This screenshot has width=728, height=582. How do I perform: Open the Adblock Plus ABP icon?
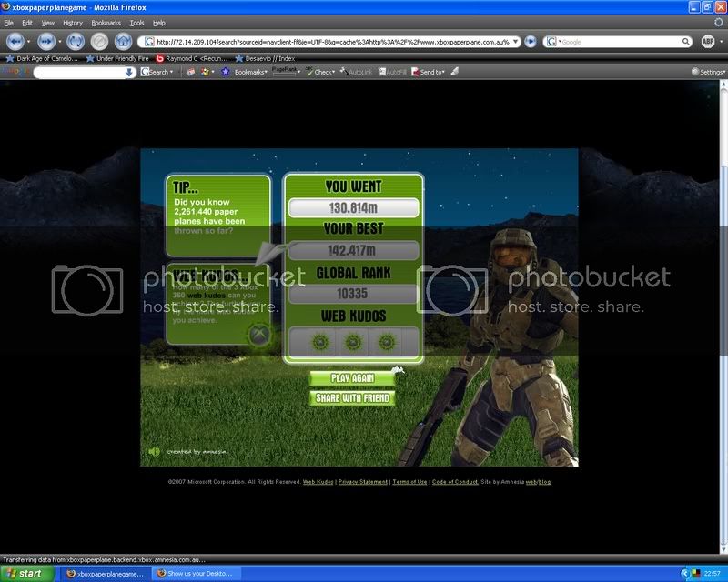pyautogui.click(x=708, y=42)
